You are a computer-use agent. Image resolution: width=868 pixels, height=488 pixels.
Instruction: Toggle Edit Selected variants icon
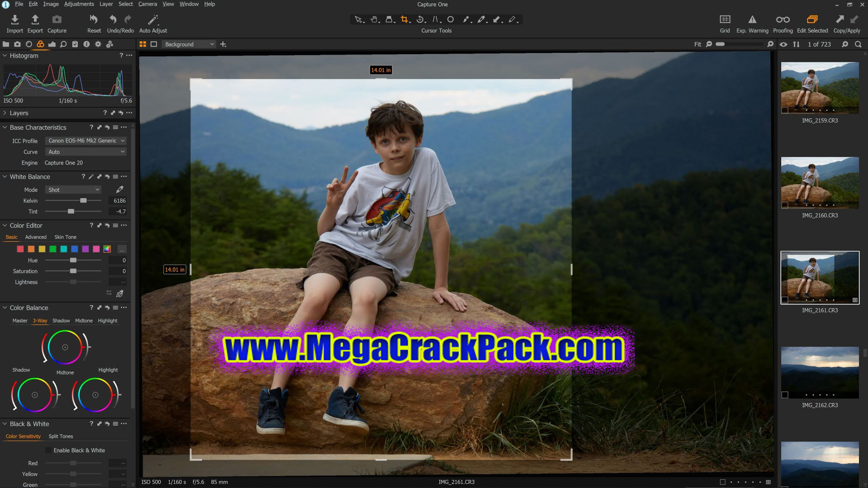(812, 19)
